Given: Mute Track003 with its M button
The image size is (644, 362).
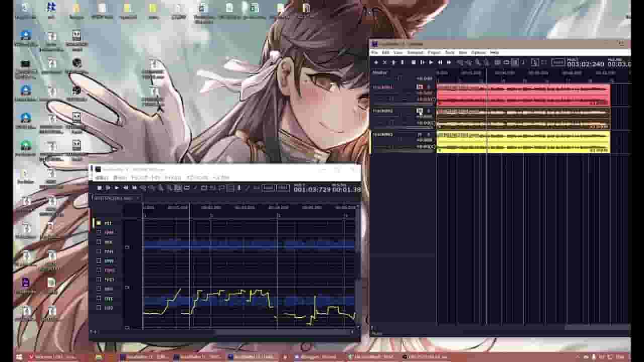Looking at the screenshot, I should (x=420, y=134).
